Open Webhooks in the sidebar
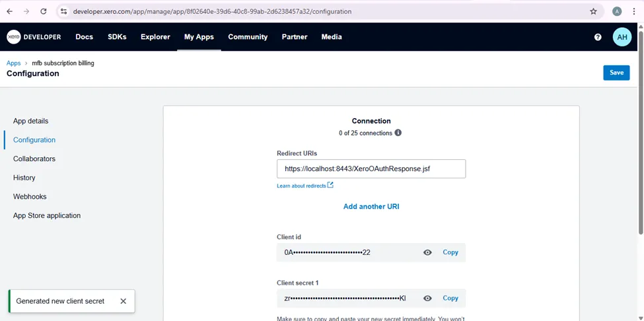This screenshot has width=644, height=321. coord(30,197)
